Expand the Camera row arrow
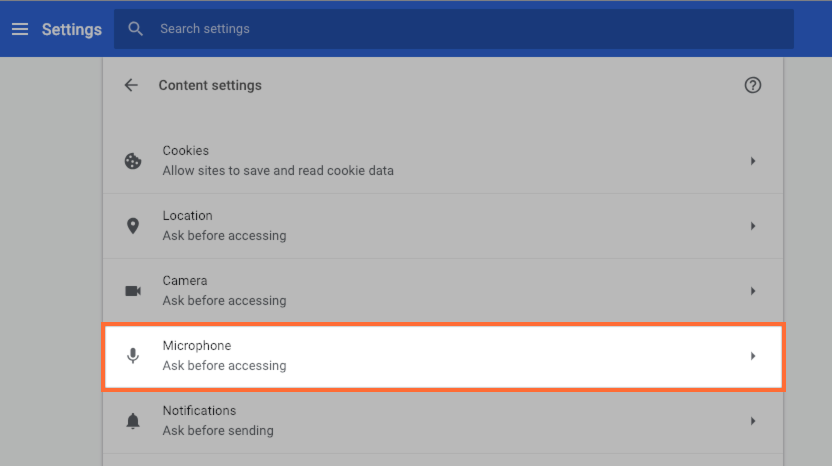 [x=753, y=291]
